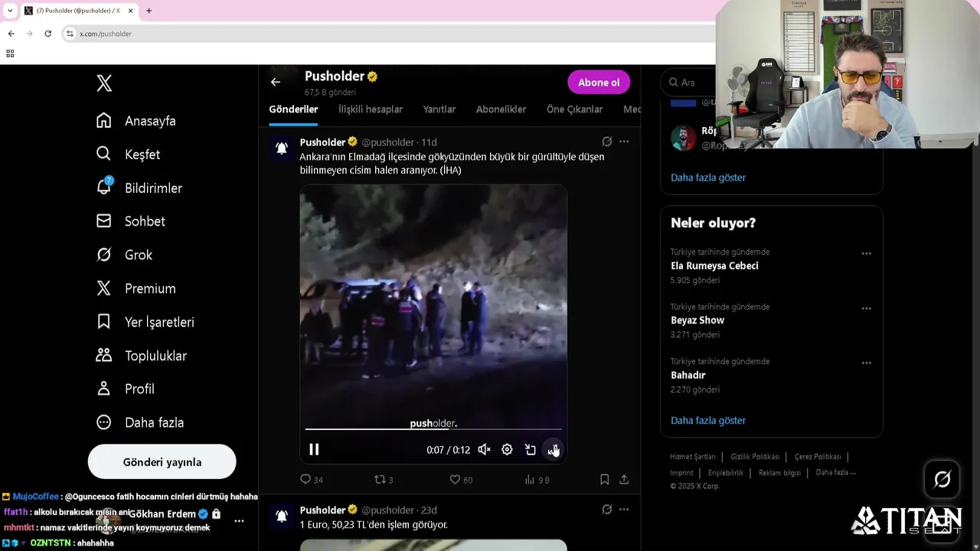Open new browser tab
Screen dimensions: 980x551
[x=149, y=11]
